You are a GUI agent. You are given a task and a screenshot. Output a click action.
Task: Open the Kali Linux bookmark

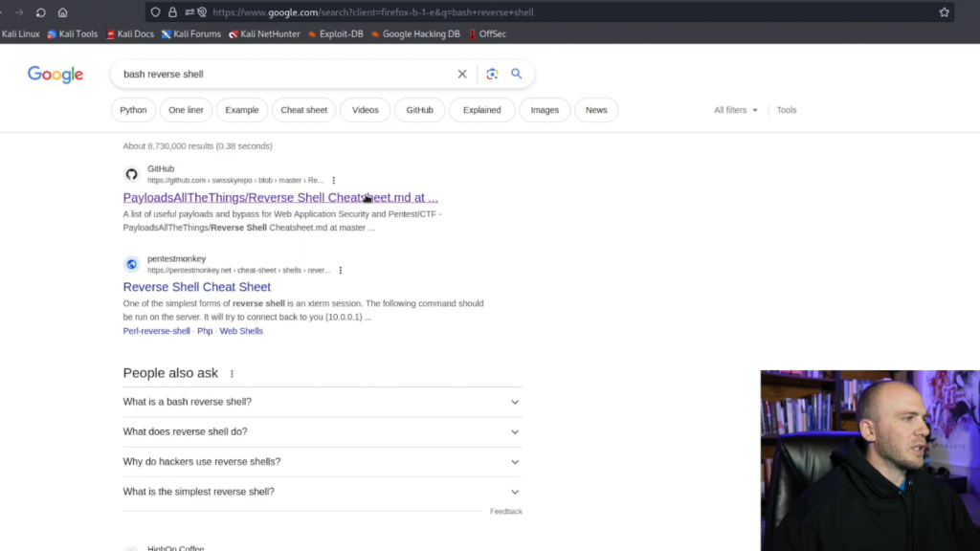click(20, 33)
